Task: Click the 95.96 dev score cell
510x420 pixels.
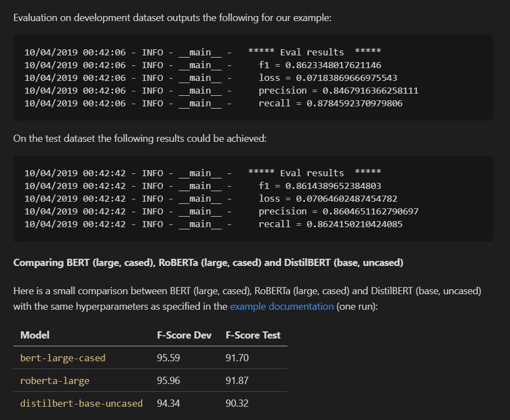Action: 168,381
